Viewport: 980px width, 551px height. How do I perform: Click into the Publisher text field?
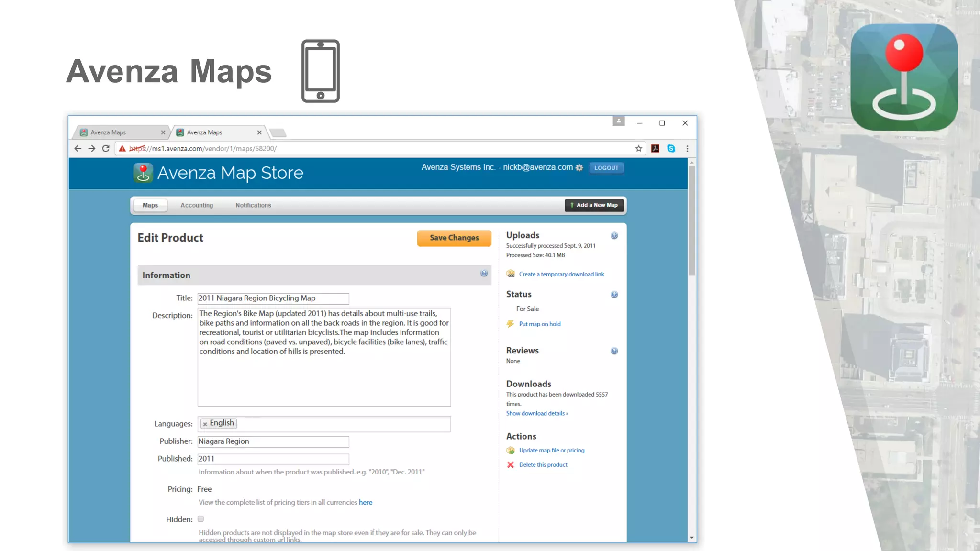tap(273, 441)
